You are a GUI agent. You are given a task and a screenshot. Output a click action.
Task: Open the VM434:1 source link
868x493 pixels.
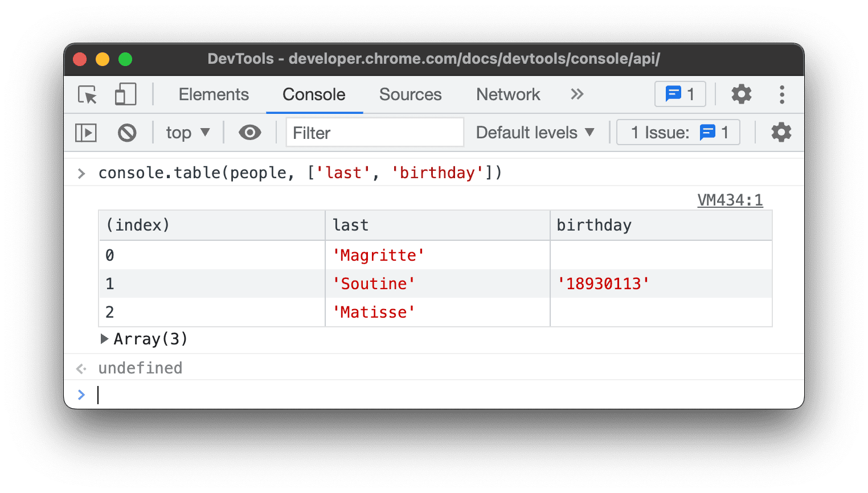point(730,200)
